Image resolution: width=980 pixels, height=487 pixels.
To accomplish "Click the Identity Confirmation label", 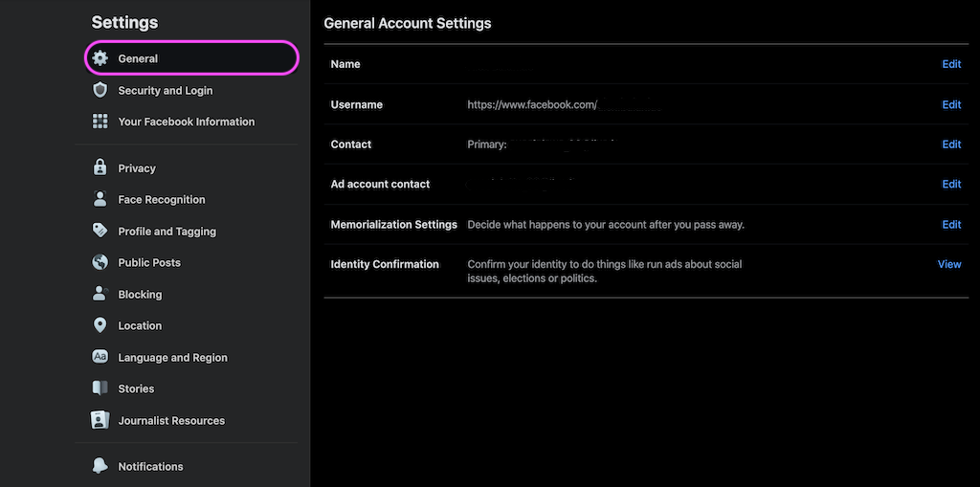I will (x=385, y=264).
